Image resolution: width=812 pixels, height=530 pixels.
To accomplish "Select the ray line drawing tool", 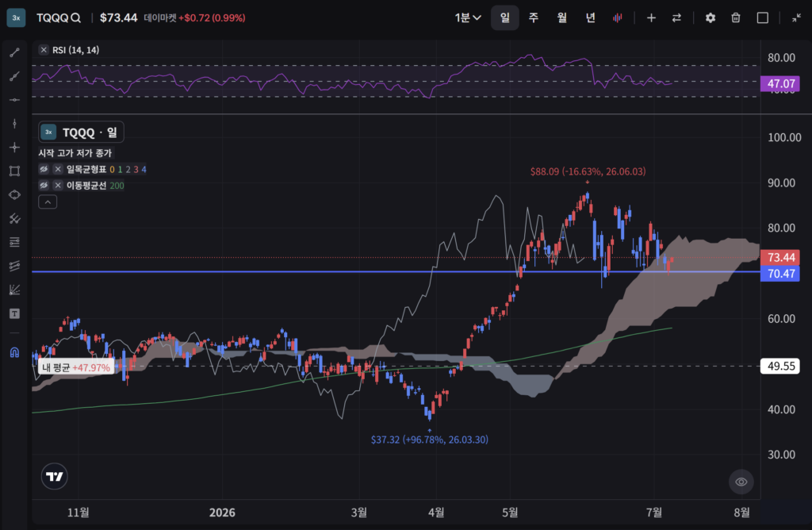I will [14, 76].
